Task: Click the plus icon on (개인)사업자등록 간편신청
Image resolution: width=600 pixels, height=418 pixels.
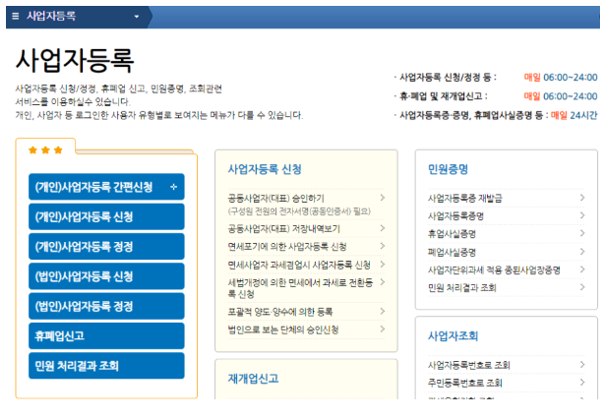Action: coord(174,187)
